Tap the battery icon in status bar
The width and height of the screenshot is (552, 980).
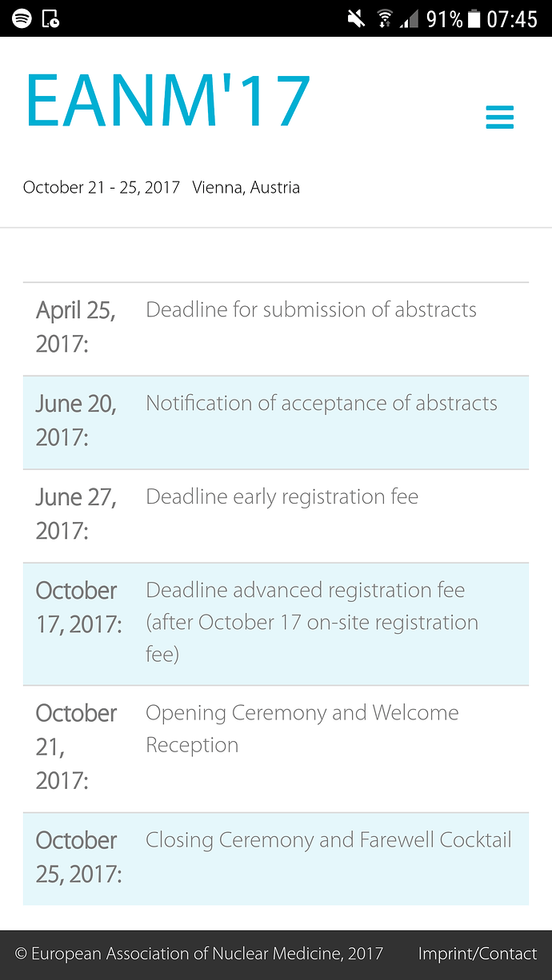[x=475, y=18]
